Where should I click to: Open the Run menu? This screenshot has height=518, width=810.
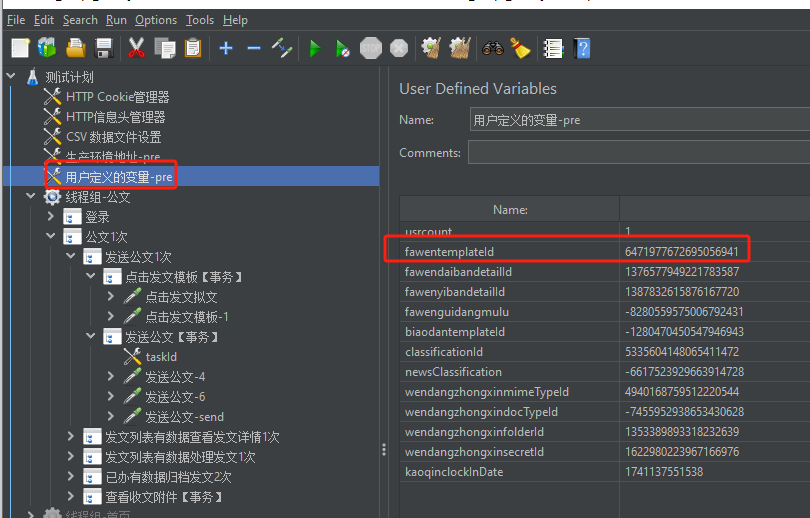click(116, 20)
